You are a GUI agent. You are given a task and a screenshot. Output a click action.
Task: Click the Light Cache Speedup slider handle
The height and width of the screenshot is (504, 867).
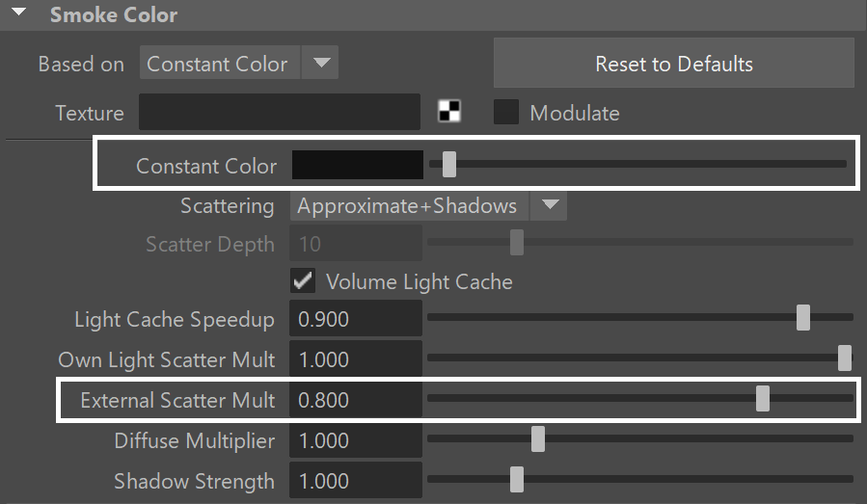[802, 317]
